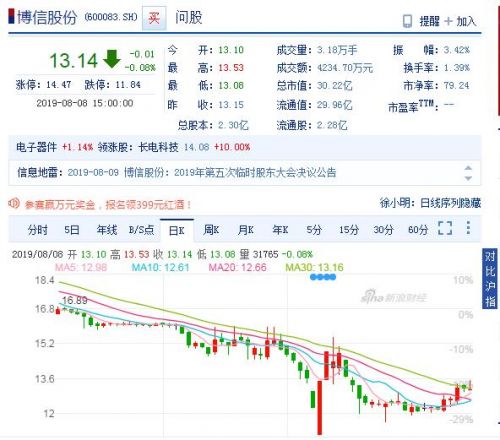500x440 pixels.
Task: Click the 加入 text link
Action: (466, 21)
